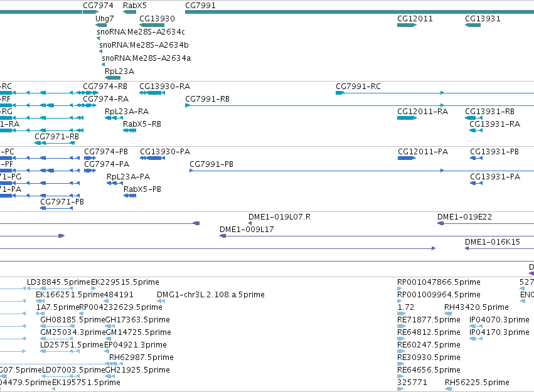Viewport: 534px width, 392px height.
Task: Select the RabX5 gene feature
Action: coord(130,12)
